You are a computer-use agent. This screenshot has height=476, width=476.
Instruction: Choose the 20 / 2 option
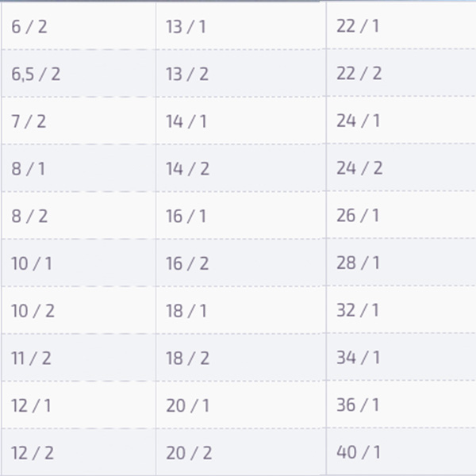189,453
